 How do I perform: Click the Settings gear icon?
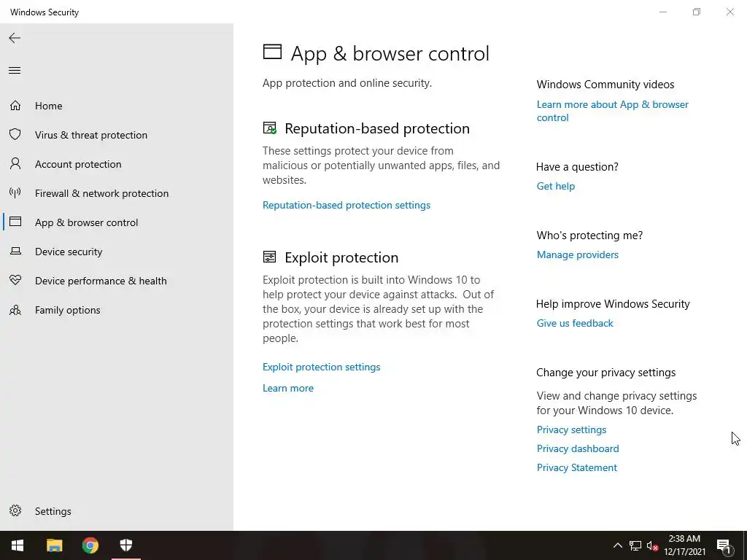(x=15, y=510)
